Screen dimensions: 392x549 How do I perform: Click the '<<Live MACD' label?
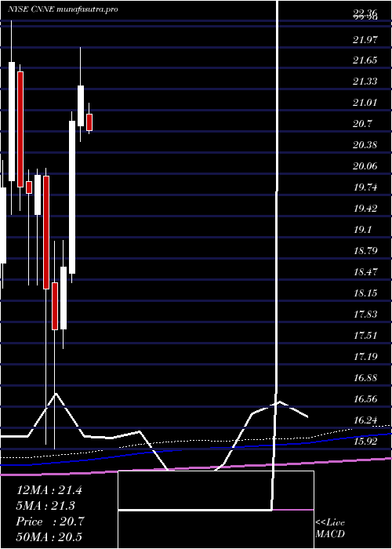(330, 529)
